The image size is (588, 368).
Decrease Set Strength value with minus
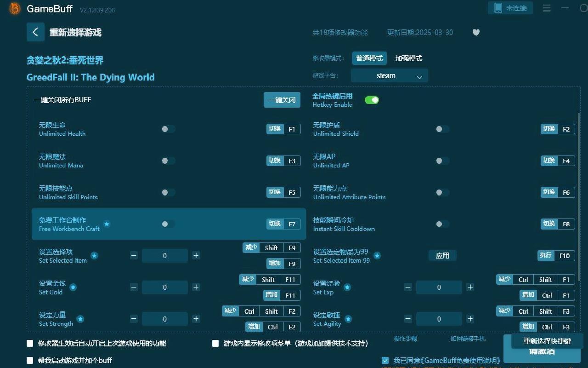pyautogui.click(x=134, y=319)
